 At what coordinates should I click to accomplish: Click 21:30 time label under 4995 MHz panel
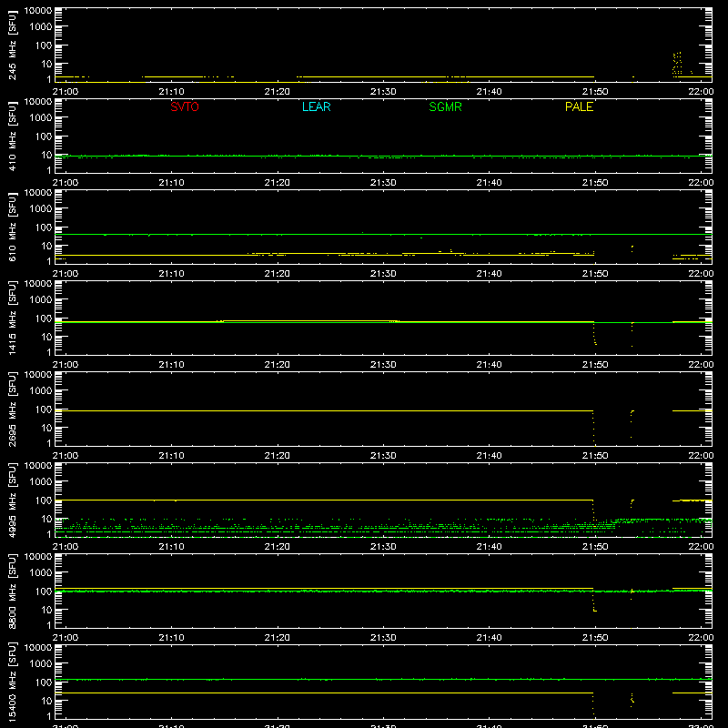click(383, 547)
